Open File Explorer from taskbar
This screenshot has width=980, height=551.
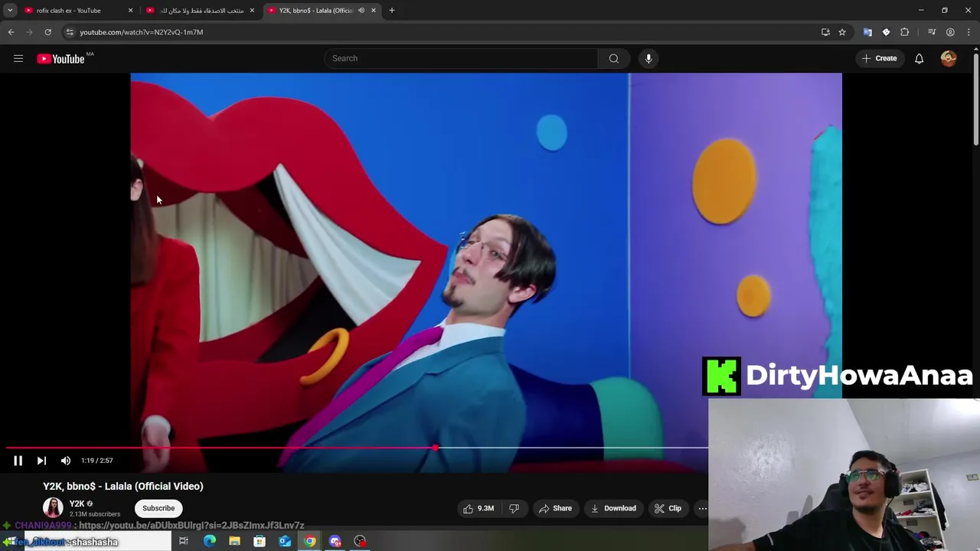coord(234,541)
